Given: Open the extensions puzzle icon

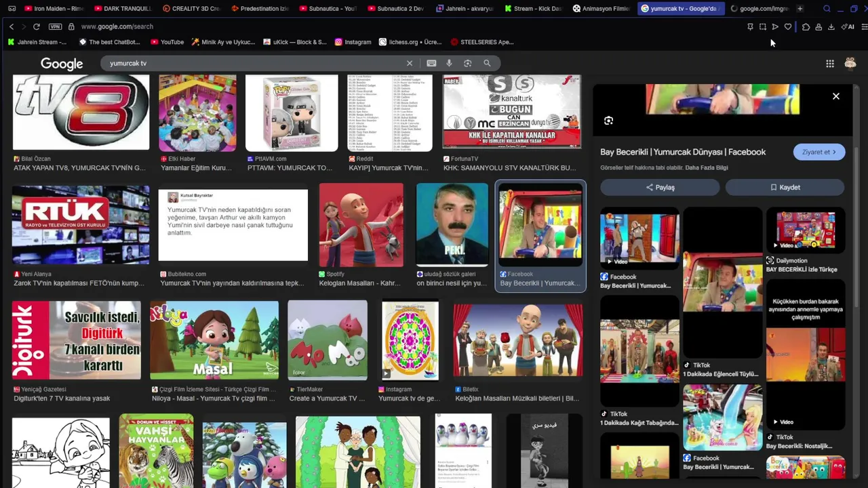Looking at the screenshot, I should pos(806,27).
